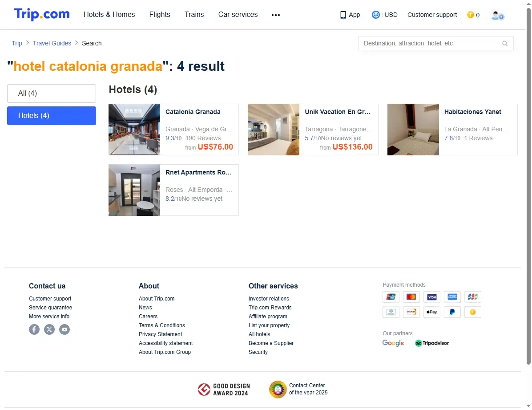Open the Flights menu item
The image size is (532, 410).
160,15
